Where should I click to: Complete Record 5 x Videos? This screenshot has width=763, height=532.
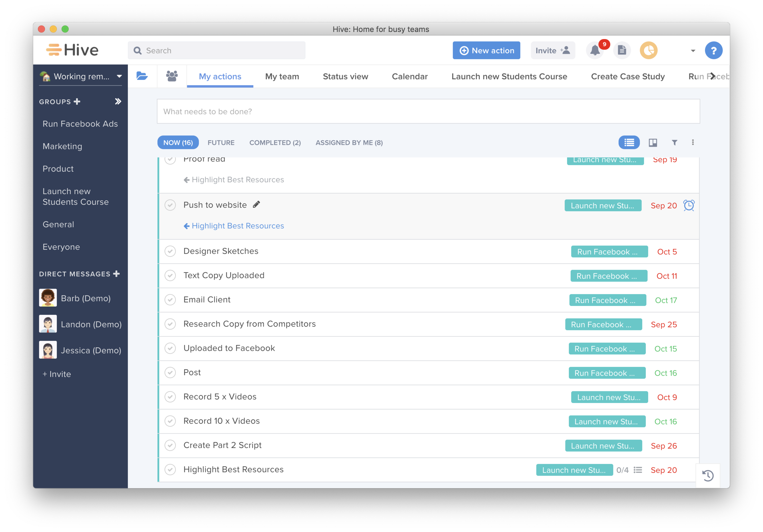[170, 397]
